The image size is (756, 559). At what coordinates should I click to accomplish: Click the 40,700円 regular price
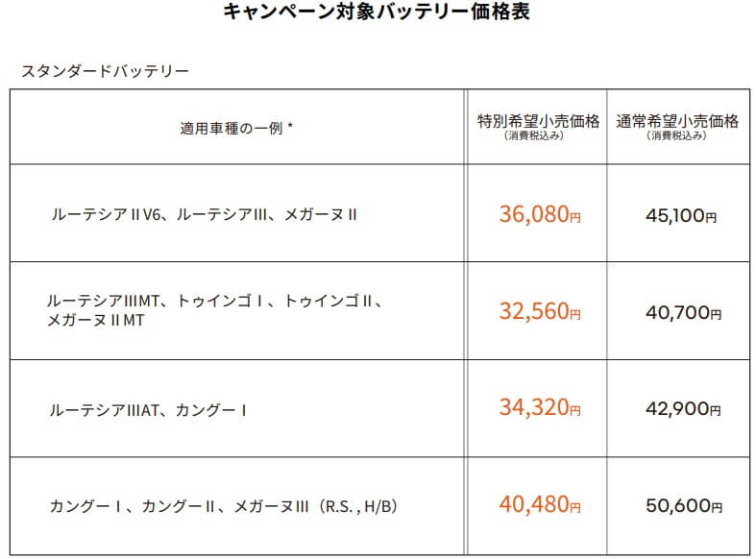684,313
